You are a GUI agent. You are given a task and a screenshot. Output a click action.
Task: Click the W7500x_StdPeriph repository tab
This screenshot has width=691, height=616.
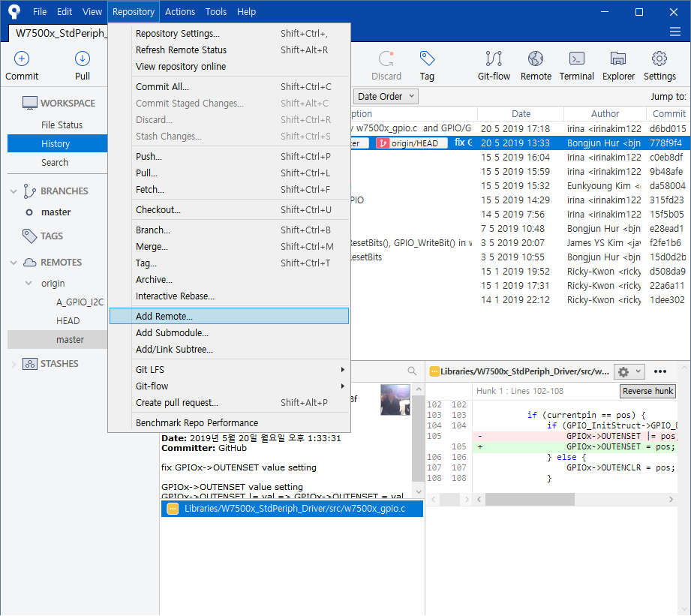point(59,34)
